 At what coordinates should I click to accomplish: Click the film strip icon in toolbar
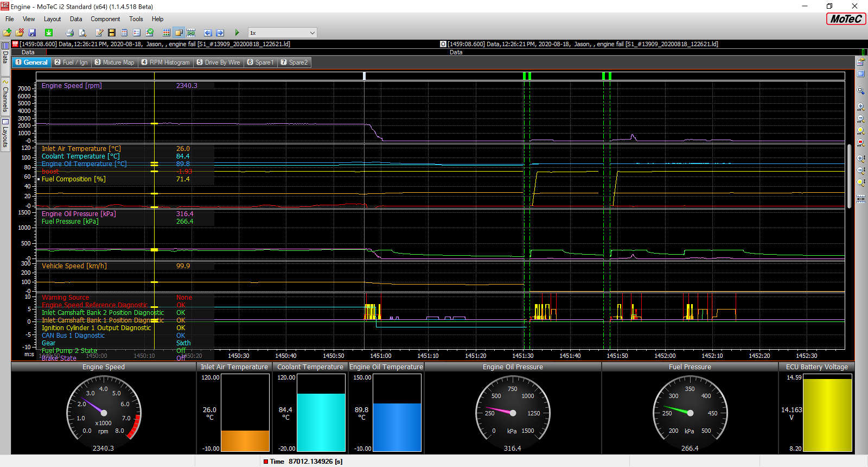point(111,33)
